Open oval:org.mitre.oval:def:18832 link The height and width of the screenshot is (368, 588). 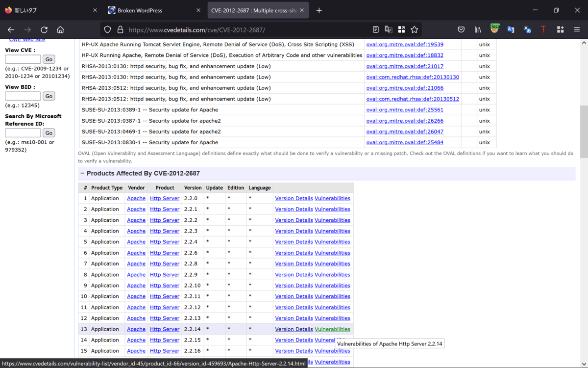(405, 55)
